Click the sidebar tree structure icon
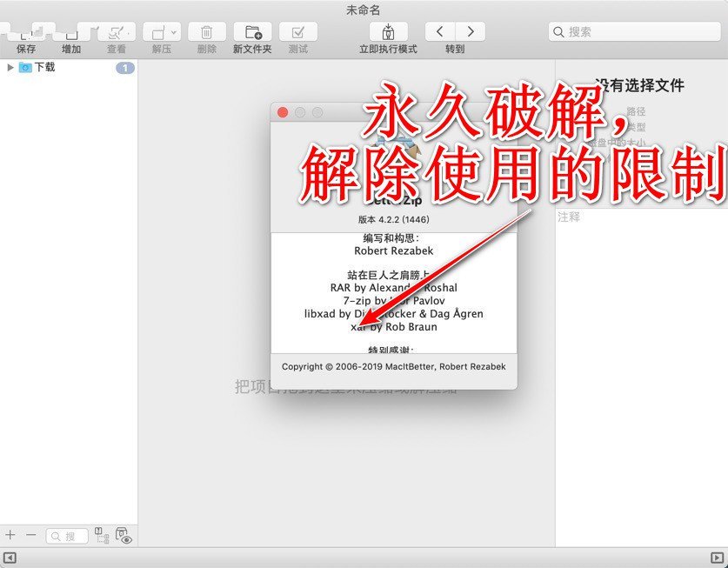This screenshot has height=568, width=728. click(102, 535)
